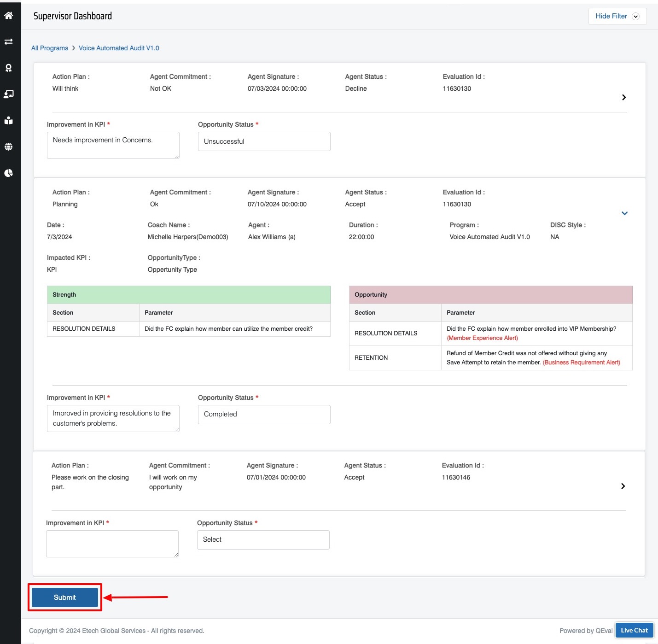Open the book reader sidebar icon
Viewport: 658px width, 644px height.
coord(8,121)
